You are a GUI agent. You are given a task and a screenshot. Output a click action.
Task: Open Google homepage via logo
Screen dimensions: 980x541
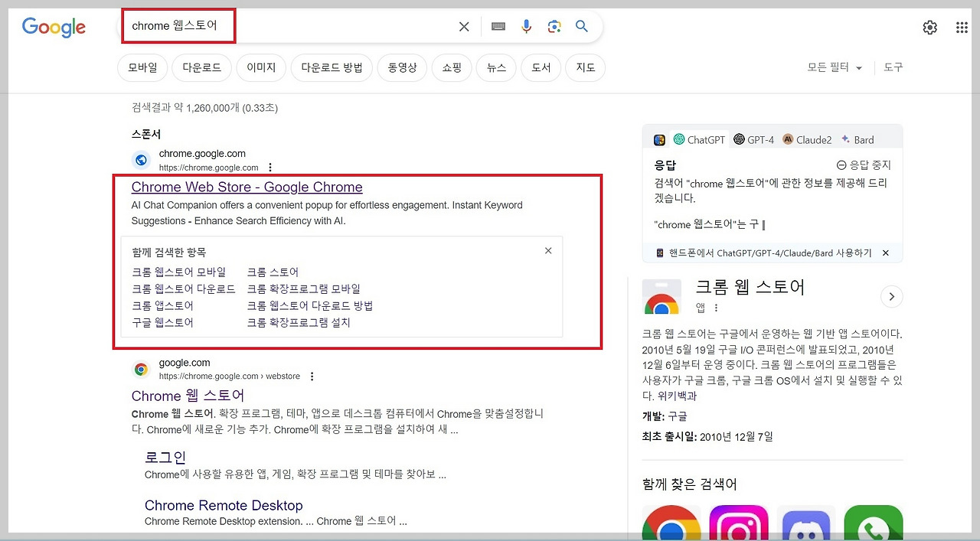54,27
